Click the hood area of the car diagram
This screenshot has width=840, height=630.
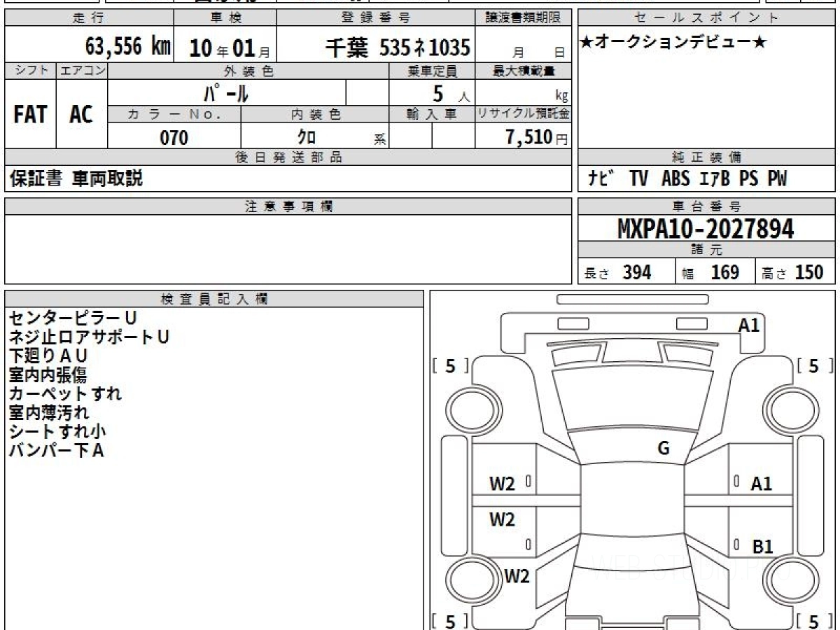pyautogui.click(x=629, y=399)
